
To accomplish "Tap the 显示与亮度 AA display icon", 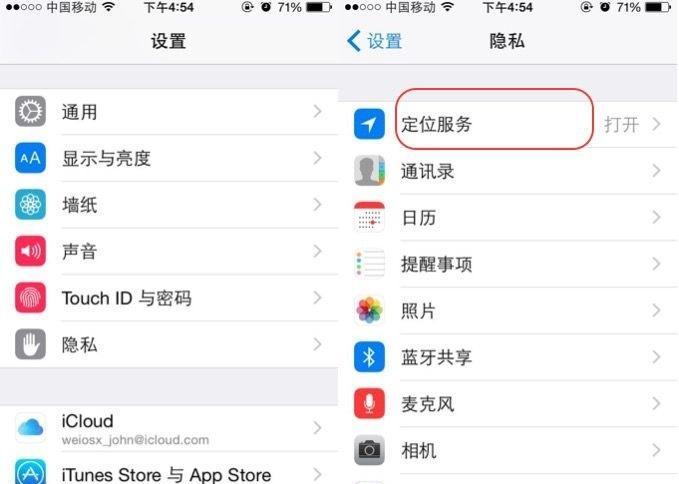I will 30,158.
